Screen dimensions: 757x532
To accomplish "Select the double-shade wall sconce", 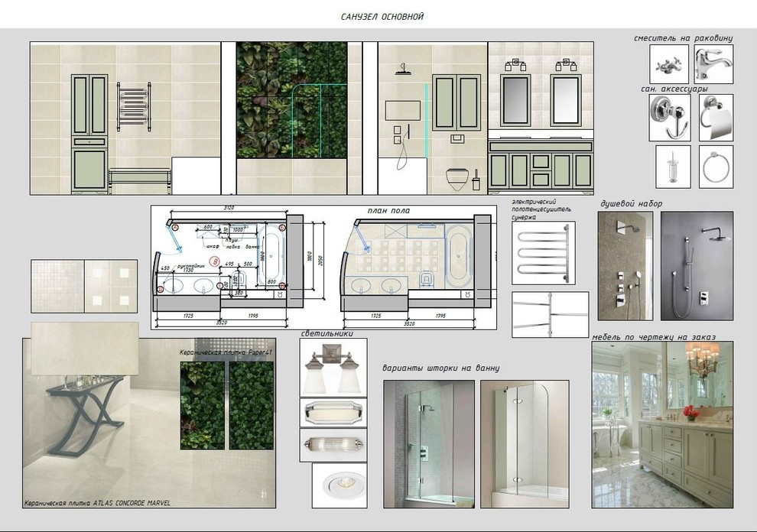I will [333, 366].
